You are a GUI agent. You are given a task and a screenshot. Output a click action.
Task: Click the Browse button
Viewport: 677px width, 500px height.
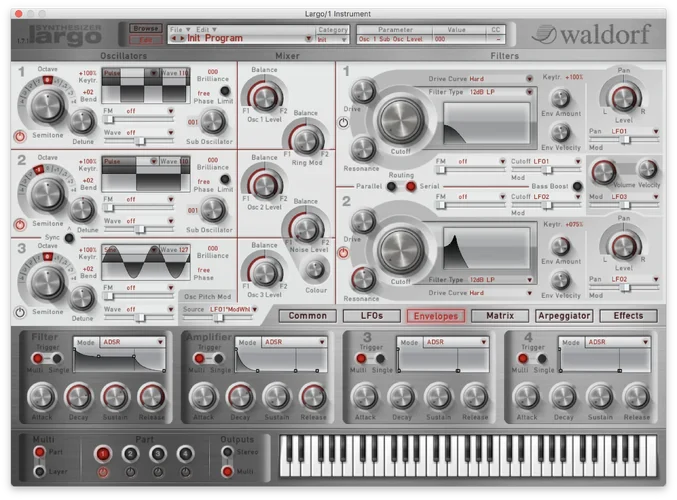(x=146, y=28)
